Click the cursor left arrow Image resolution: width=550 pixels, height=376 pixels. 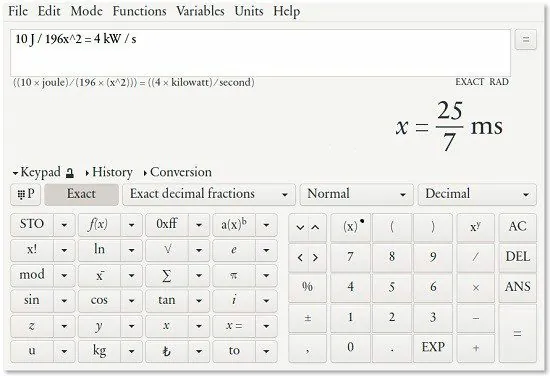click(300, 258)
